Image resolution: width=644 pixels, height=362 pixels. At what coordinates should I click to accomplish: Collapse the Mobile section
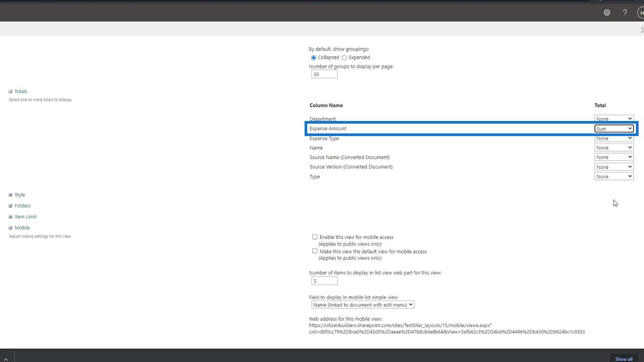[10, 228]
